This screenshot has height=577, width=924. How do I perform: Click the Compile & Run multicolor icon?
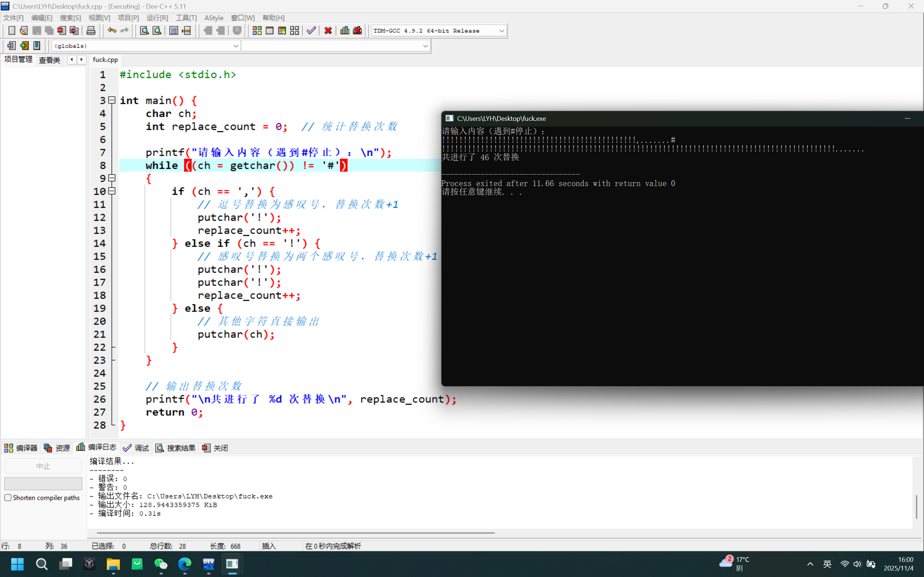click(x=282, y=31)
